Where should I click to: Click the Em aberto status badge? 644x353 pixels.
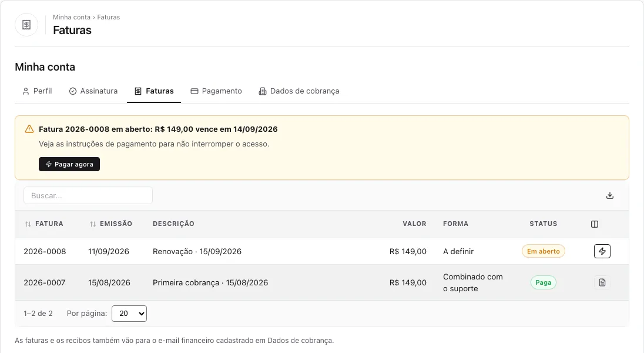(x=543, y=251)
